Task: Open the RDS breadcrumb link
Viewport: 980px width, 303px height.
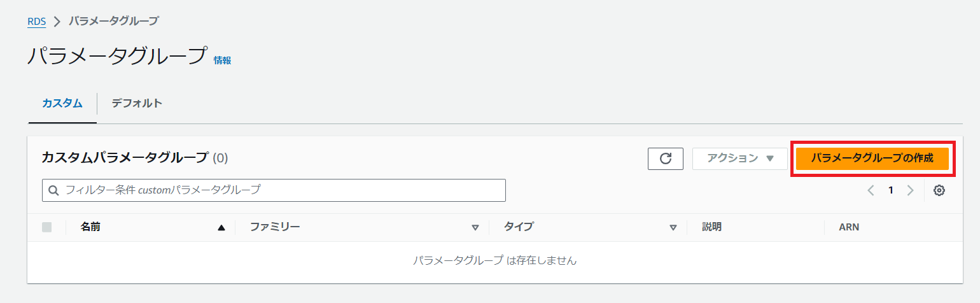Action: click(37, 21)
